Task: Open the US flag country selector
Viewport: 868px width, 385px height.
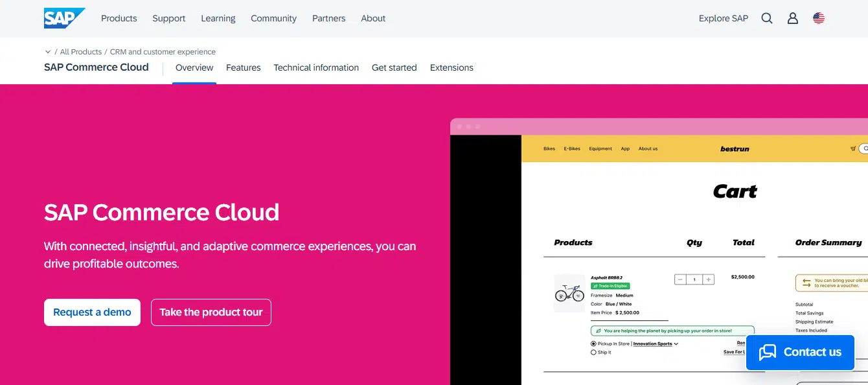Action: click(x=819, y=18)
